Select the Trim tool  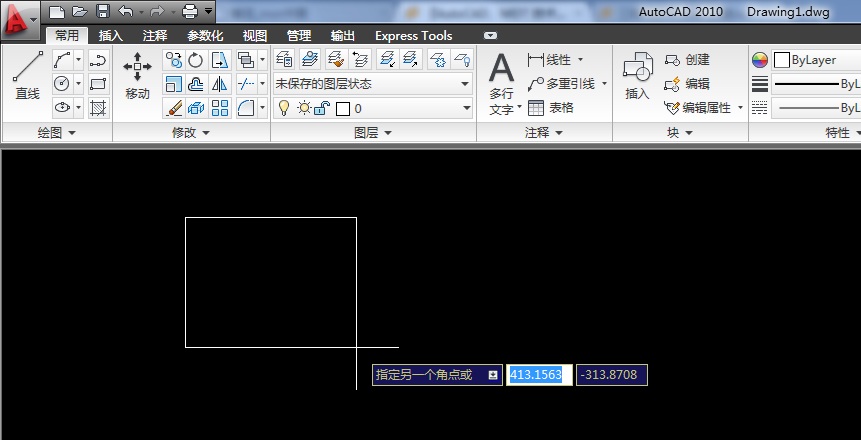click(x=245, y=83)
